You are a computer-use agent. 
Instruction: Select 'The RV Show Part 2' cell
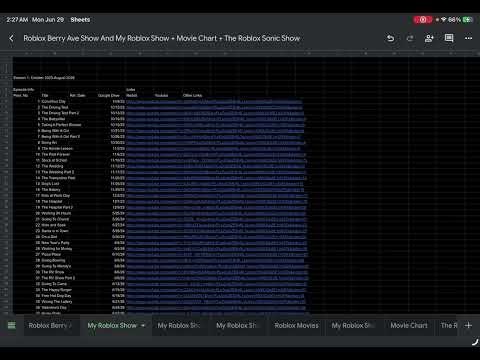(58, 278)
